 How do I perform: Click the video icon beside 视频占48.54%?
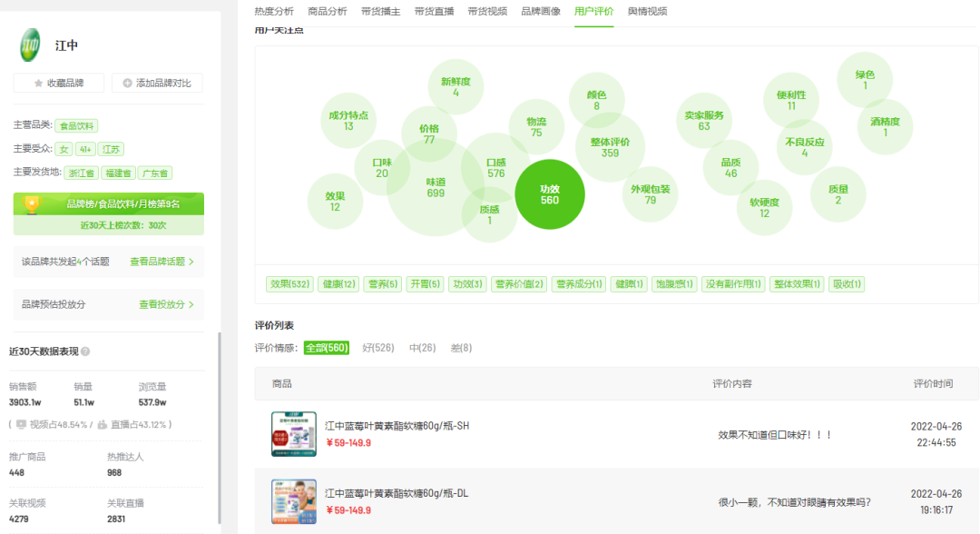point(21,425)
